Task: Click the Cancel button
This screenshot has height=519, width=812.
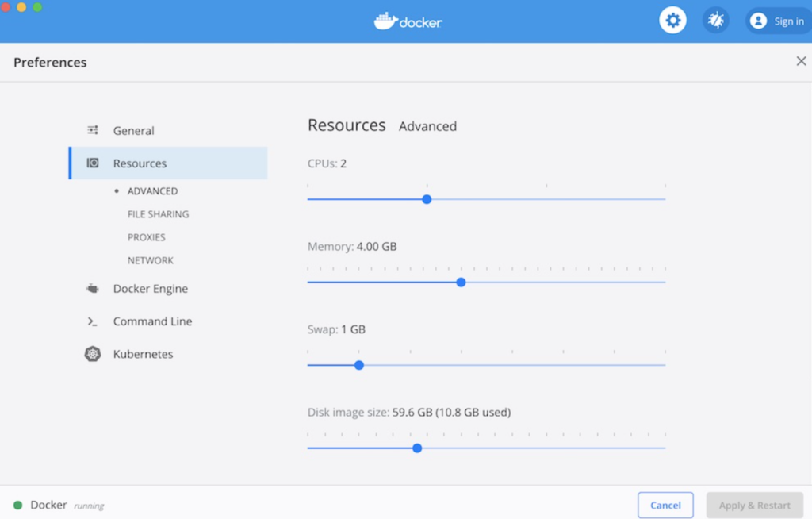Action: (x=665, y=505)
